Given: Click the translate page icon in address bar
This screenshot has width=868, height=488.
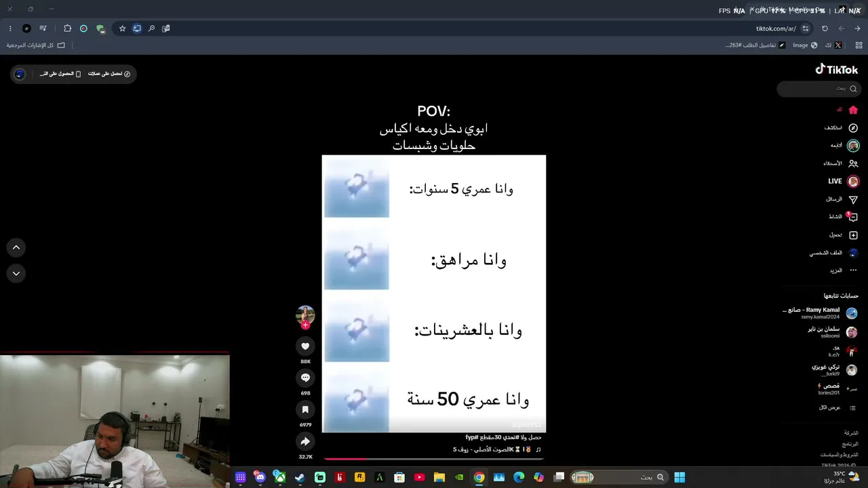Looking at the screenshot, I should tap(165, 28).
